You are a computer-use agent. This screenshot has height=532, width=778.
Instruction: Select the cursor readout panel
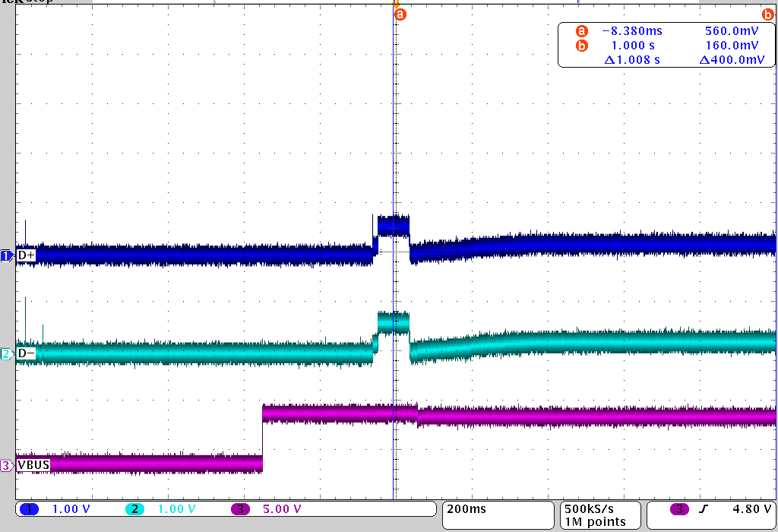point(666,44)
